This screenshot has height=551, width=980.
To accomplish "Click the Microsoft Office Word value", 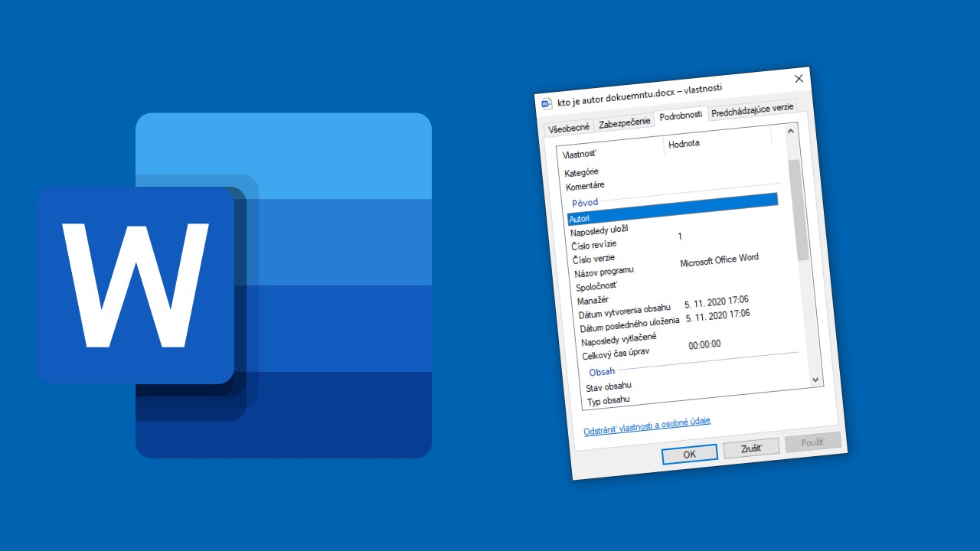I will [x=720, y=260].
